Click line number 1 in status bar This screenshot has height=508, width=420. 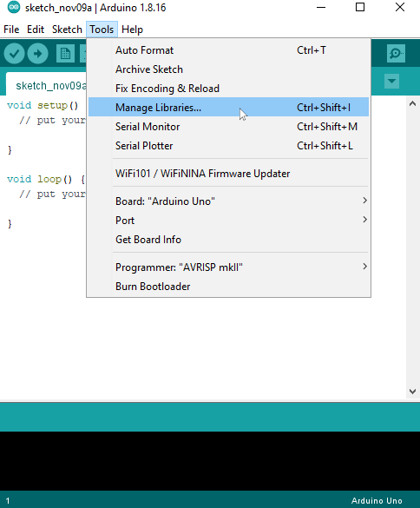8,501
